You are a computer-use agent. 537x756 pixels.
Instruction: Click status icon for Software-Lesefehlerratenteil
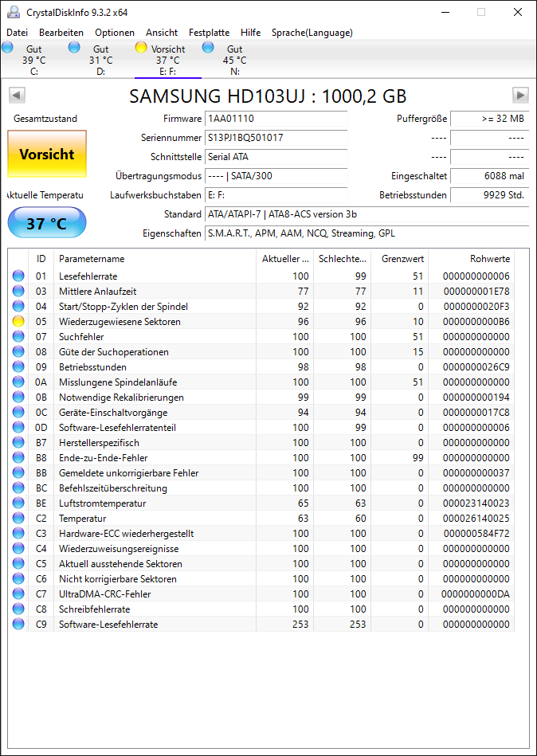[18, 428]
